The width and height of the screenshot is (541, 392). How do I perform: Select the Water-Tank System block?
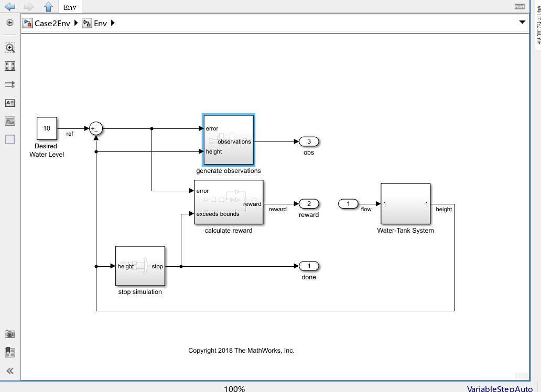pos(405,203)
